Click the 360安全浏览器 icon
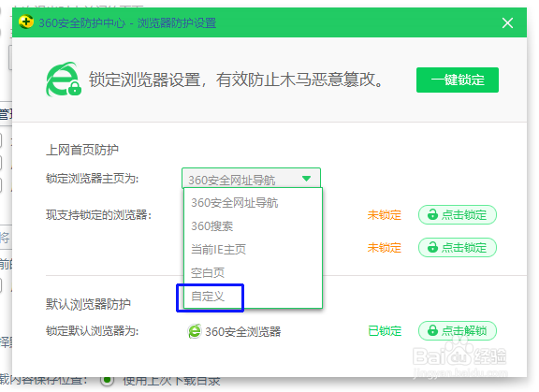 [x=195, y=331]
